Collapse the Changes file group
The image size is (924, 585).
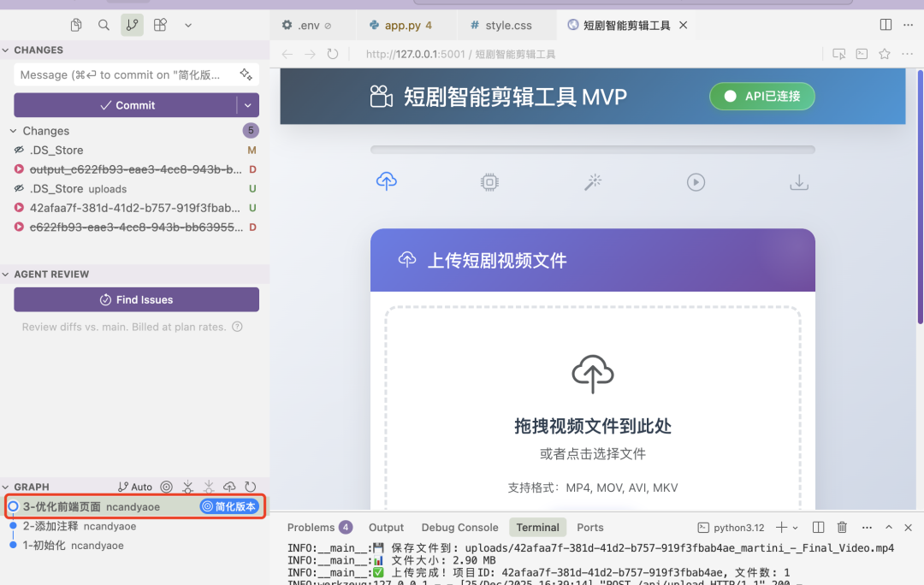(13, 131)
